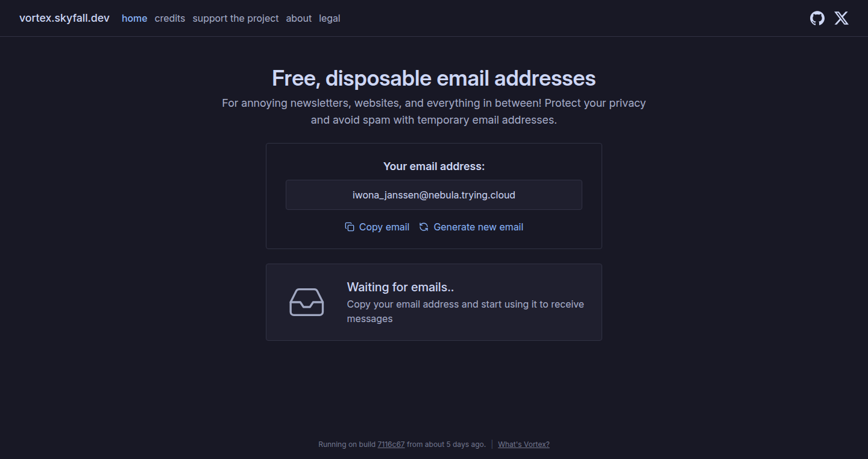Click the refresh icon beside Generate new email
Viewport: 868px width, 459px height.
pos(424,227)
